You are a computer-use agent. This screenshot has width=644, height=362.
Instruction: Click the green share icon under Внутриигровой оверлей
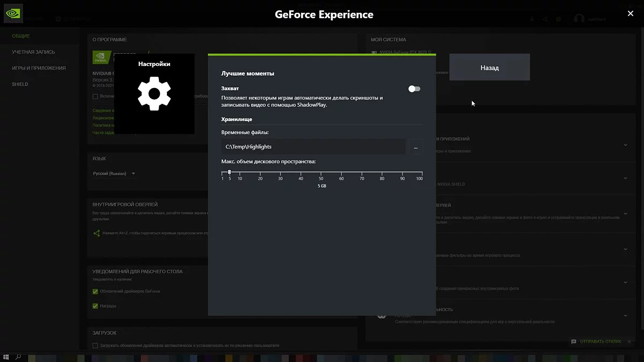coord(97,233)
